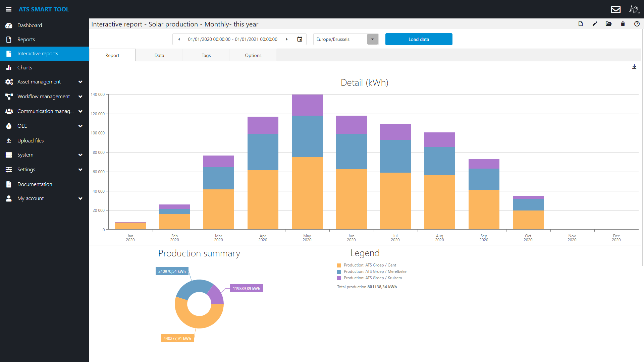Image resolution: width=644 pixels, height=362 pixels.
Task: Download the chart data via export icon
Action: tap(634, 67)
